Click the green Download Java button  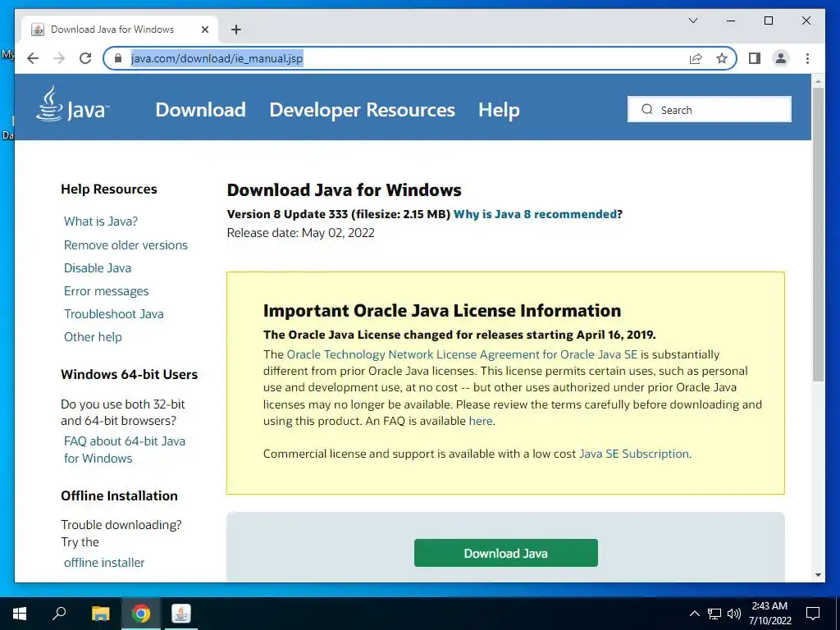(x=505, y=553)
